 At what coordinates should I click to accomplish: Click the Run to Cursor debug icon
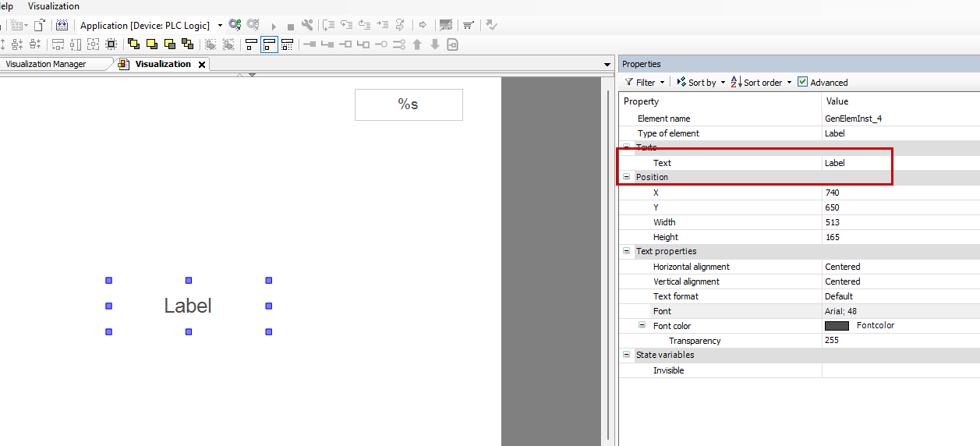click(x=382, y=25)
